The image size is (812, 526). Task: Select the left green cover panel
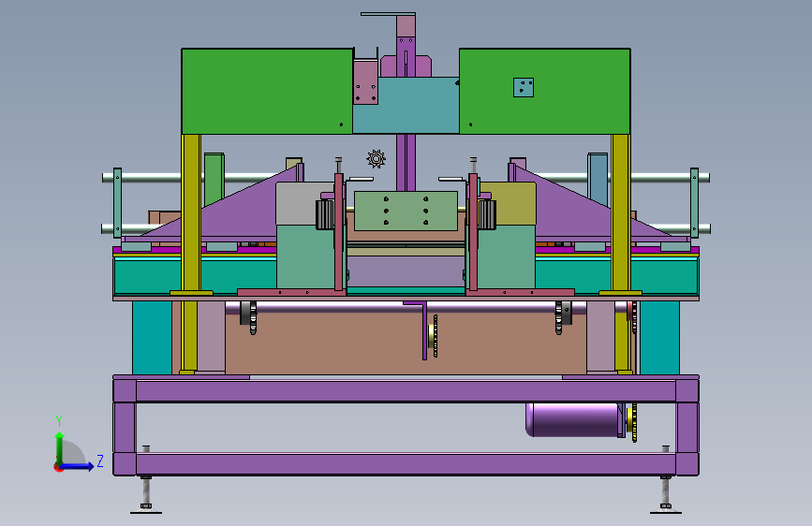[x=267, y=91]
